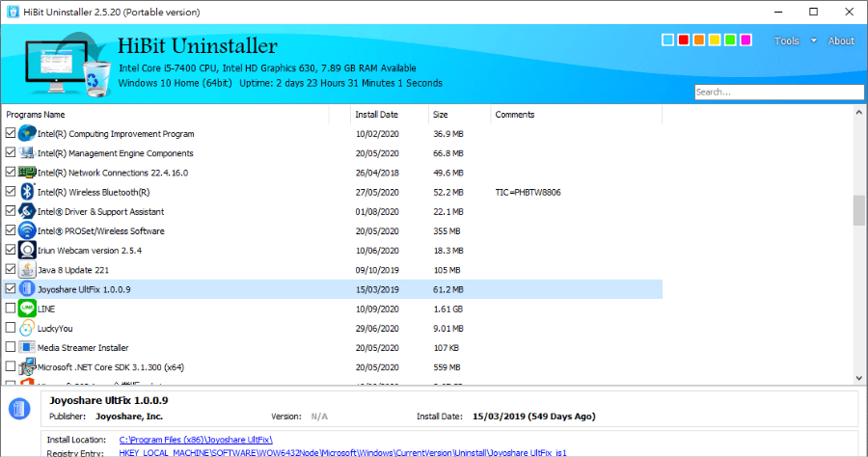Select the yellow theme swatch
This screenshot has height=457, width=868.
pyautogui.click(x=714, y=40)
